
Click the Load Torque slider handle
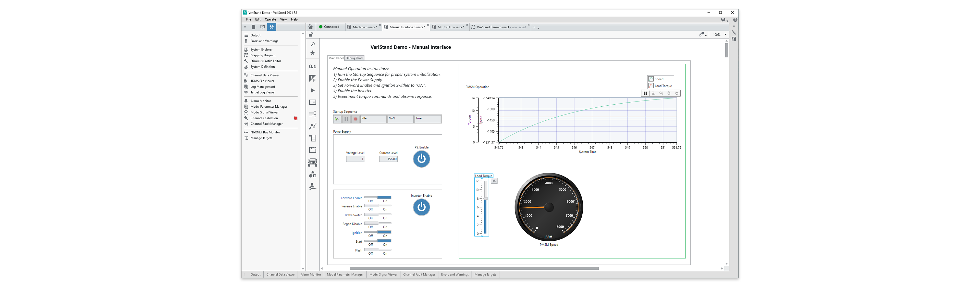coord(485,198)
